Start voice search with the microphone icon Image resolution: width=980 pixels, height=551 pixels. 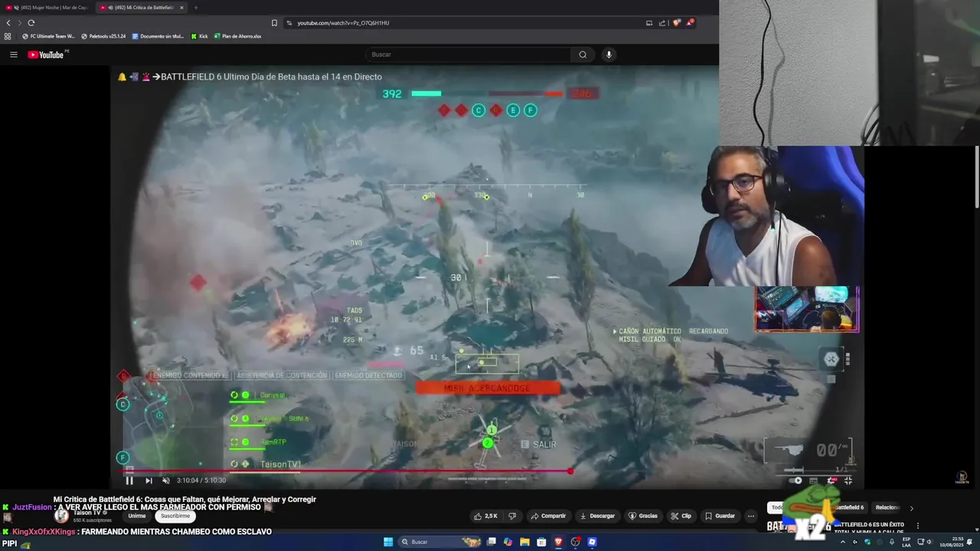(x=609, y=54)
